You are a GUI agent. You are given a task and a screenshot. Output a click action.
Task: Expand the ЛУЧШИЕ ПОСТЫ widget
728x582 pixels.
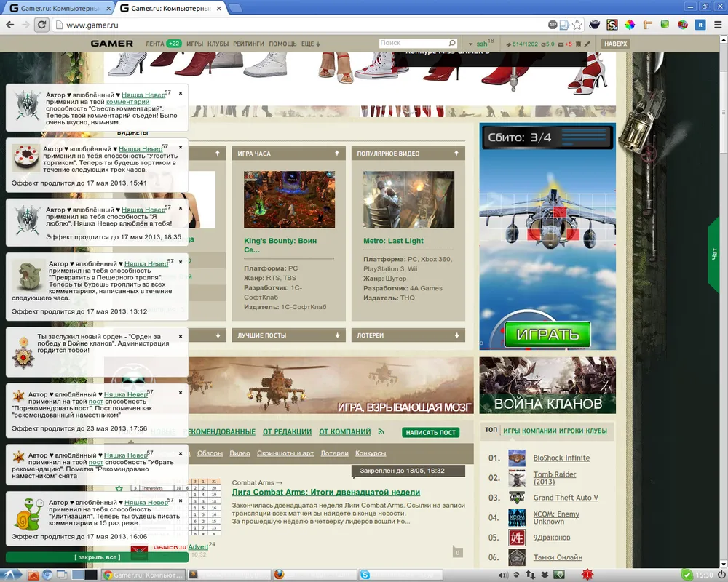coord(338,335)
